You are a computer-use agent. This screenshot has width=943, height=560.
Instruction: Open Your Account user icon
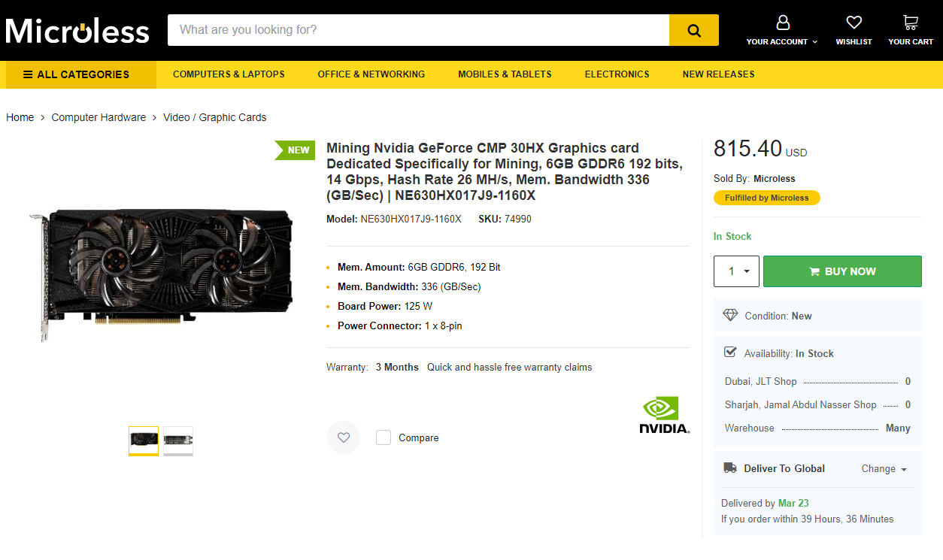click(x=783, y=22)
